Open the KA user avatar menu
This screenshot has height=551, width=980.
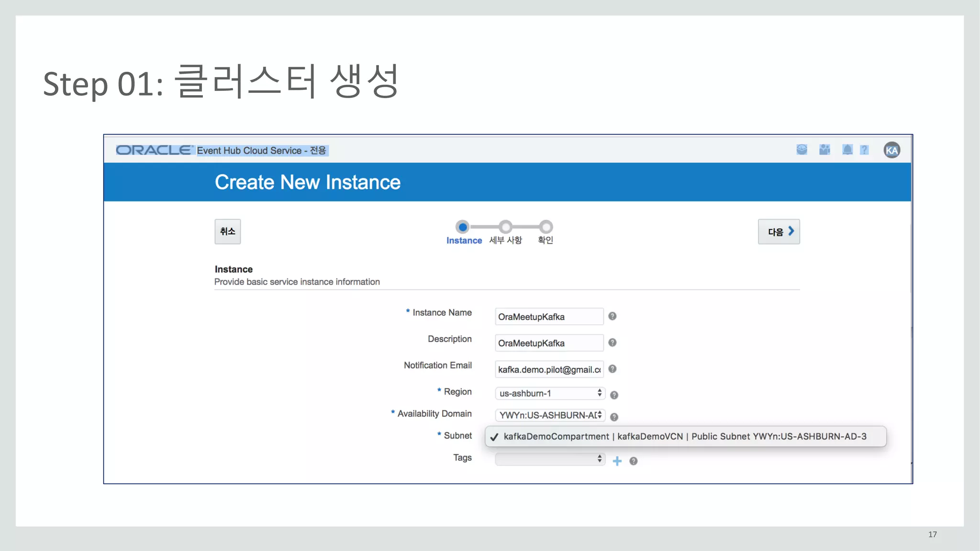coord(891,150)
